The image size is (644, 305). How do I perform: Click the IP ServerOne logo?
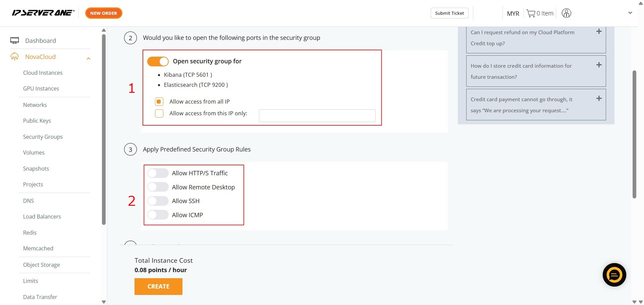pos(43,13)
